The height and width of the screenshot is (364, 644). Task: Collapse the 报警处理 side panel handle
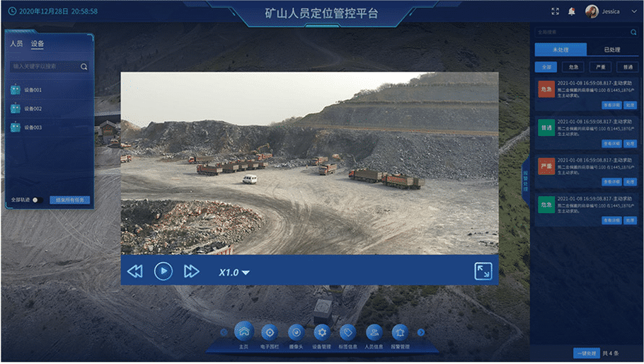coord(525,181)
